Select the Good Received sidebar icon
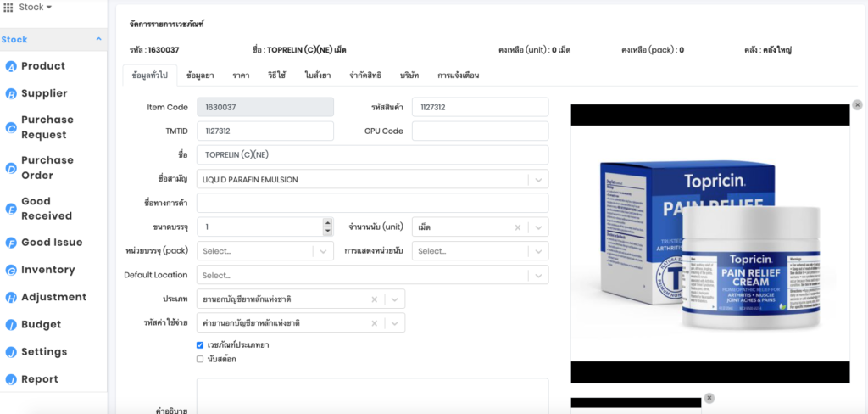868x414 pixels. 12,209
